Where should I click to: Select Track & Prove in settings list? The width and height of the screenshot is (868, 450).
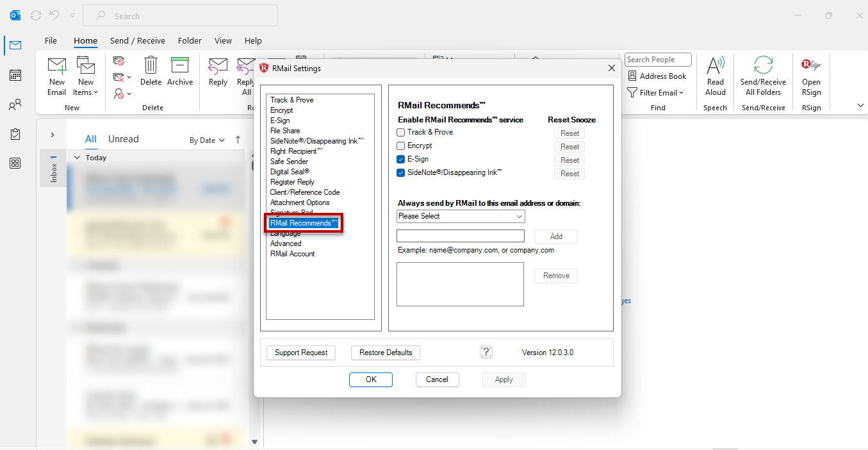click(x=291, y=100)
